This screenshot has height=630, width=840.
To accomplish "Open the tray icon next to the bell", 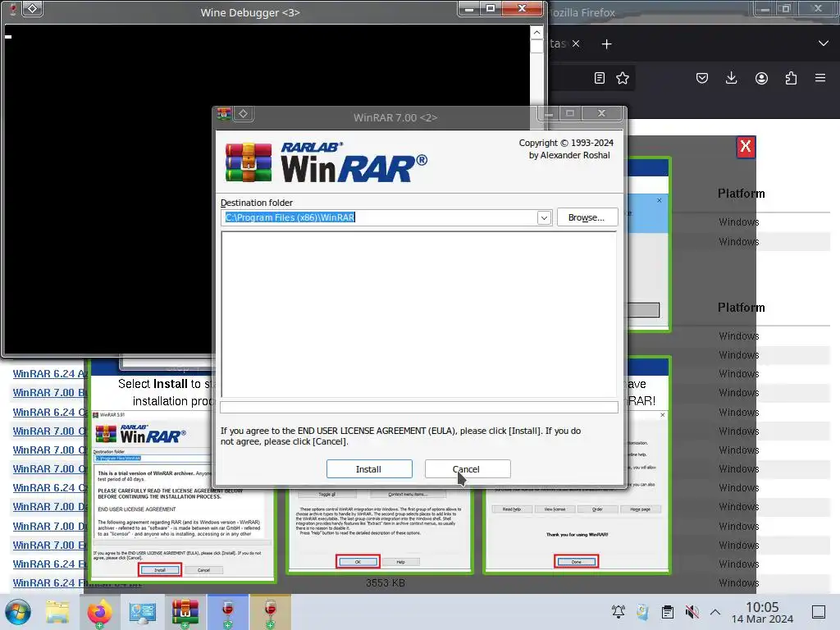I will pos(642,612).
